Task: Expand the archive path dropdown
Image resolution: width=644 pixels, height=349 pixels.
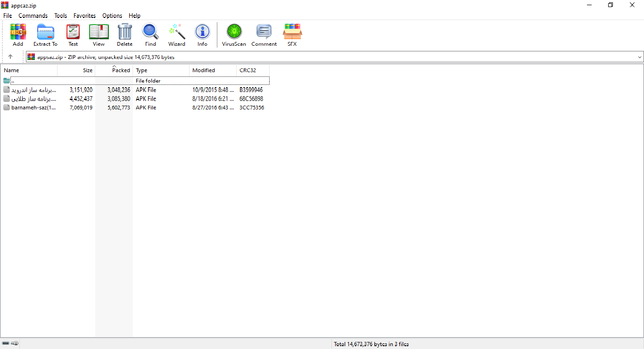Action: [639, 57]
